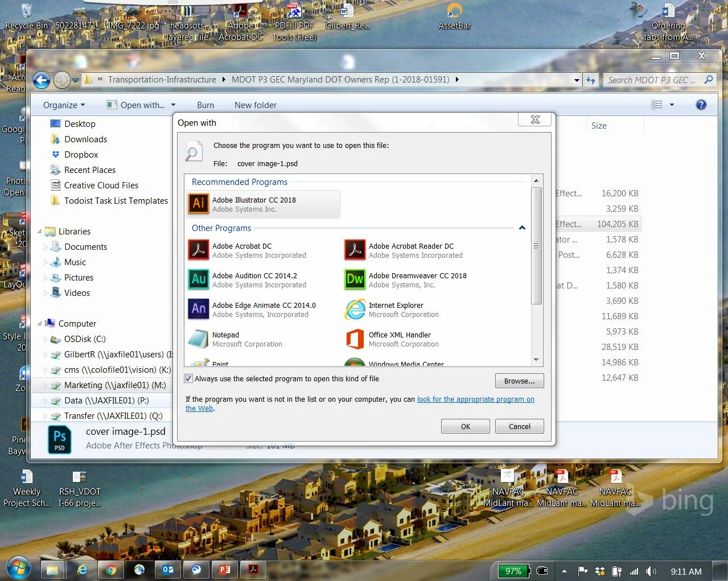The width and height of the screenshot is (728, 581).
Task: Select the 104,205 KB file row
Action: 597,224
